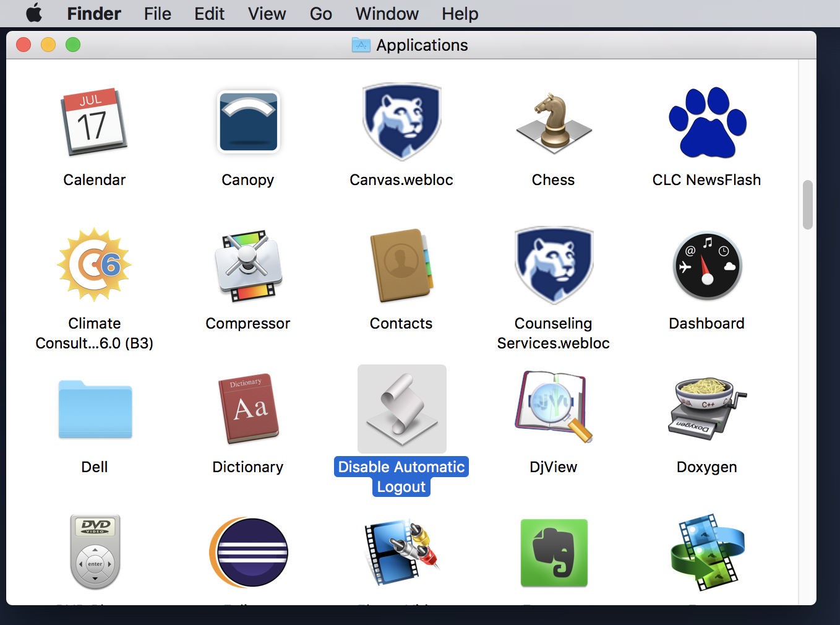Select the film strip with arrows icon
Screen dimensions: 840x625
(x=707, y=552)
